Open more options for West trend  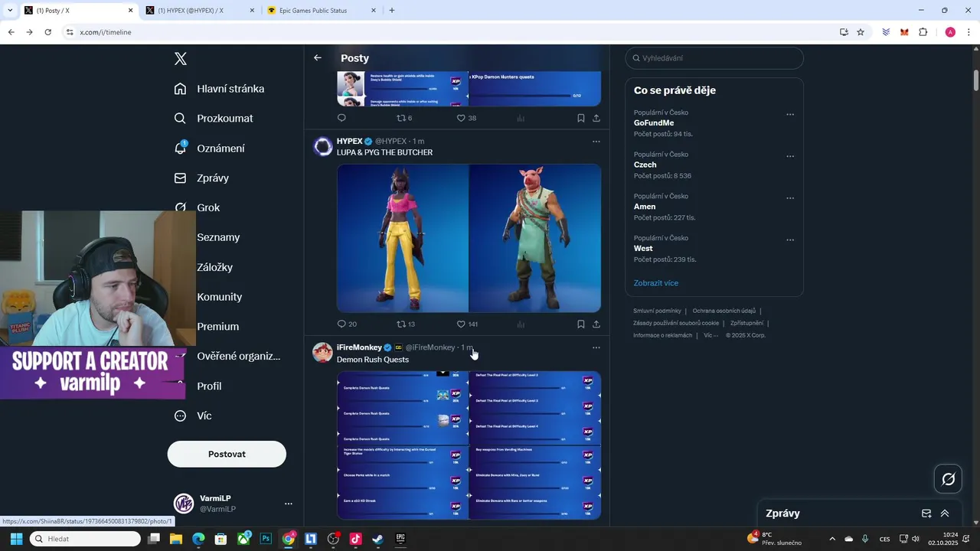coord(790,240)
